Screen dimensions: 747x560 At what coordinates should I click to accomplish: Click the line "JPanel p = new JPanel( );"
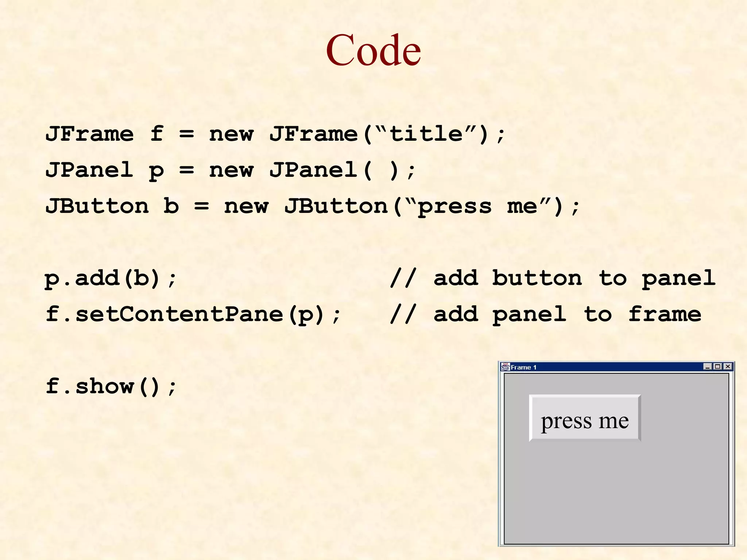tap(230, 171)
